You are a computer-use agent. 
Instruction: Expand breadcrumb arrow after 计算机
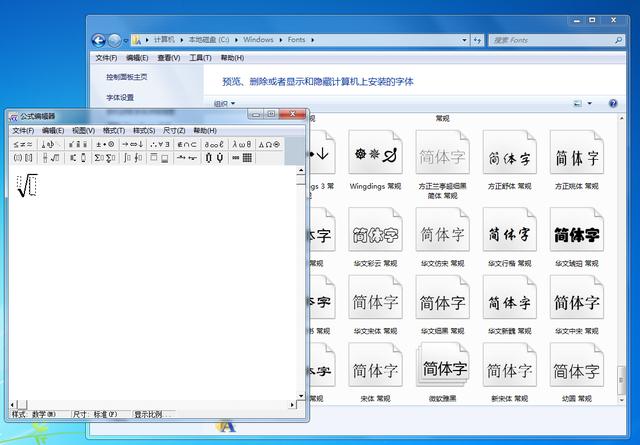(182, 40)
